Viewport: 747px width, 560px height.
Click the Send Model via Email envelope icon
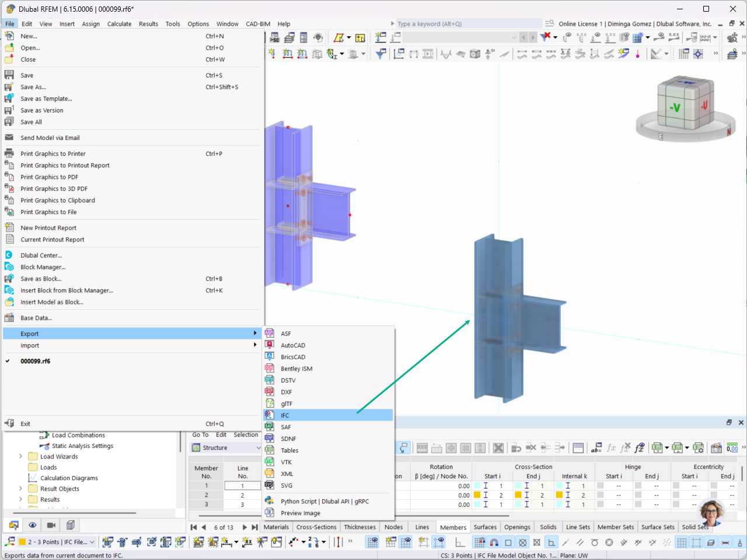click(9, 138)
